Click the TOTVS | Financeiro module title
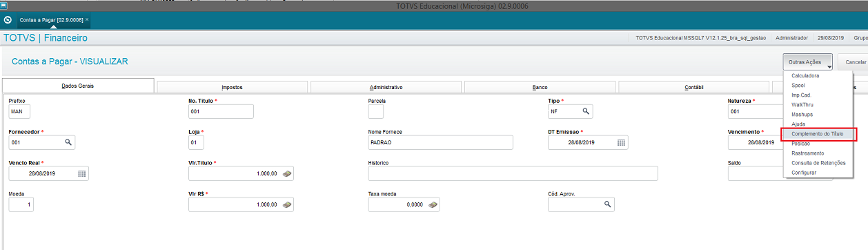 pyautogui.click(x=46, y=38)
